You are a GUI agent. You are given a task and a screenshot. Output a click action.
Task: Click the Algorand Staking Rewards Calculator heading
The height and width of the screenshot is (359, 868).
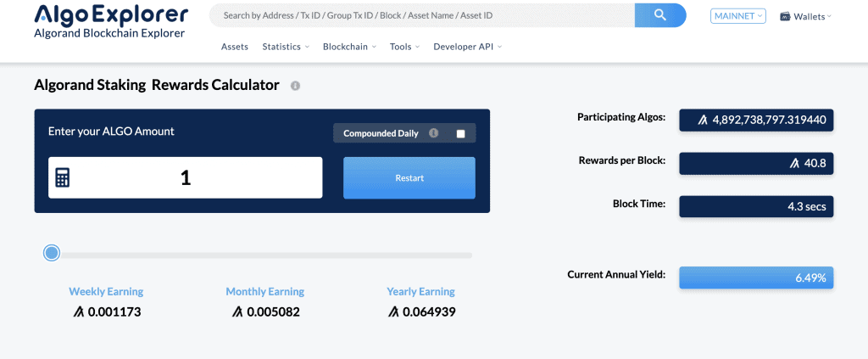[x=157, y=85]
